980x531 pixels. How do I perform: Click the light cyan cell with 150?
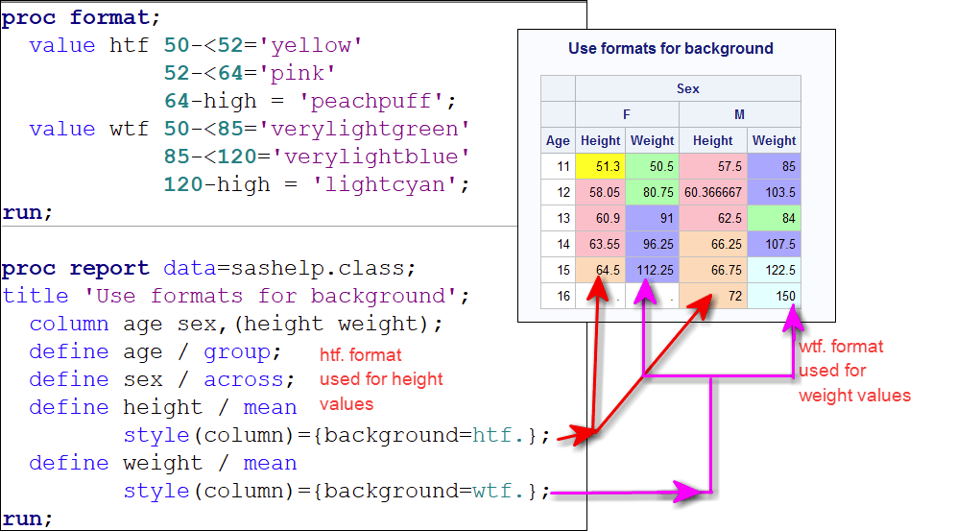click(x=774, y=296)
